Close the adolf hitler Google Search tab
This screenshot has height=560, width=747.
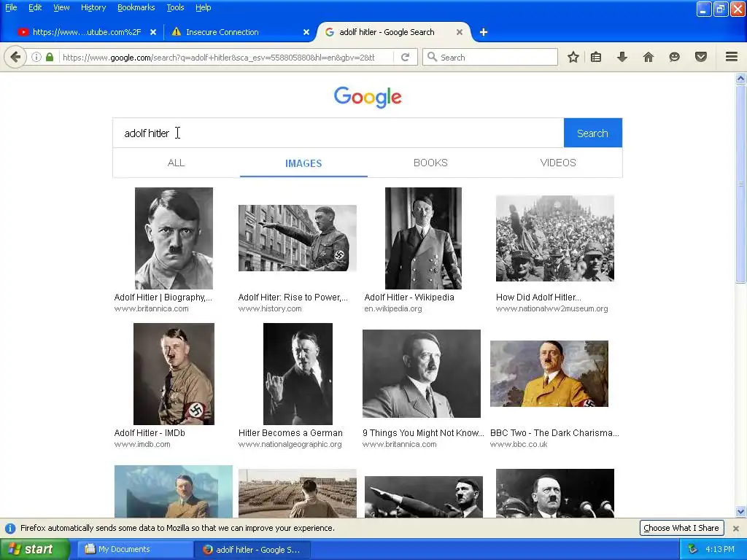[x=460, y=32]
